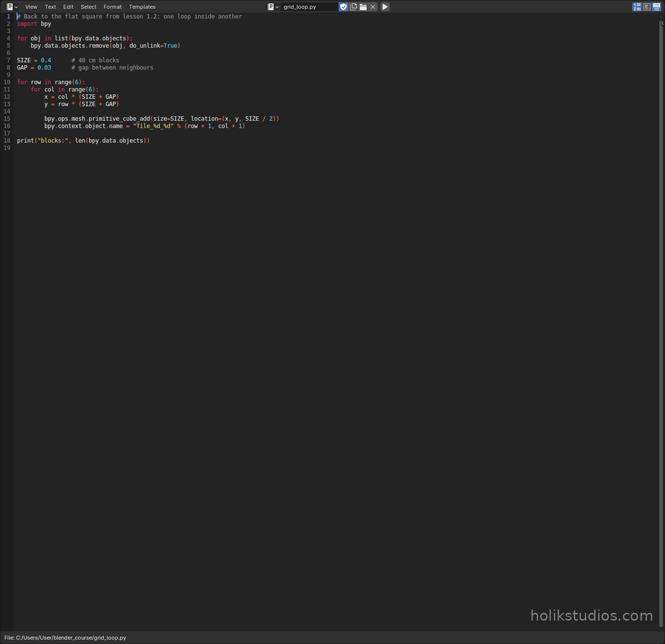Toggle line numbers display

pos(637,7)
